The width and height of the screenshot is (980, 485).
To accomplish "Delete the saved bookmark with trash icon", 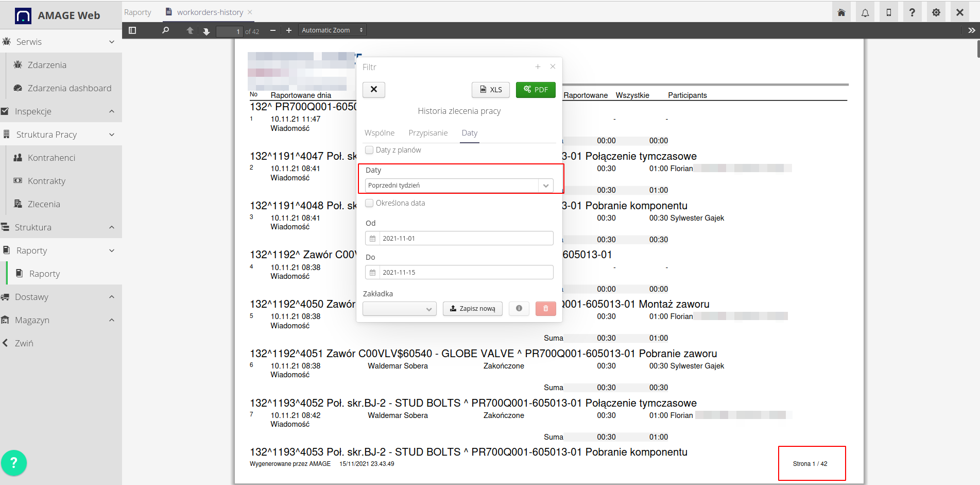I will coord(545,308).
